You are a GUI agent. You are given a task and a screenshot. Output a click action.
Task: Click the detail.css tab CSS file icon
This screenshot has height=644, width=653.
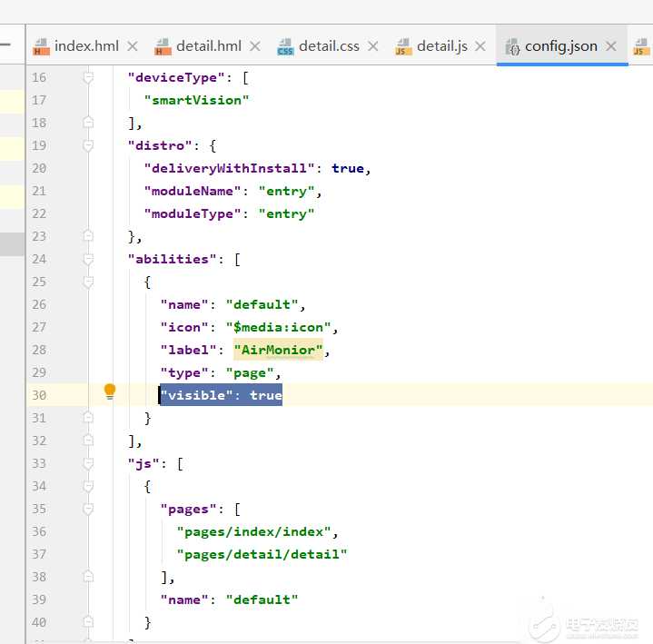(x=285, y=46)
